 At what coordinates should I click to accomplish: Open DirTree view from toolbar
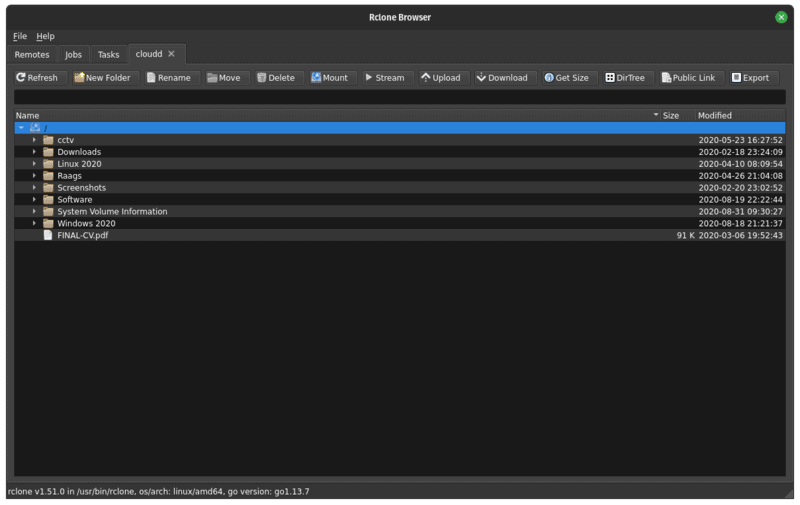click(625, 78)
